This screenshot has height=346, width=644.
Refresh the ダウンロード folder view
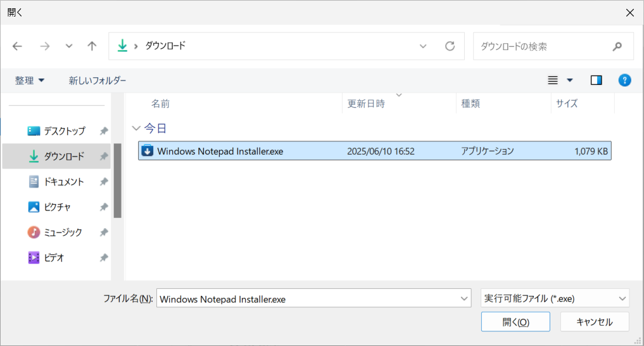450,46
